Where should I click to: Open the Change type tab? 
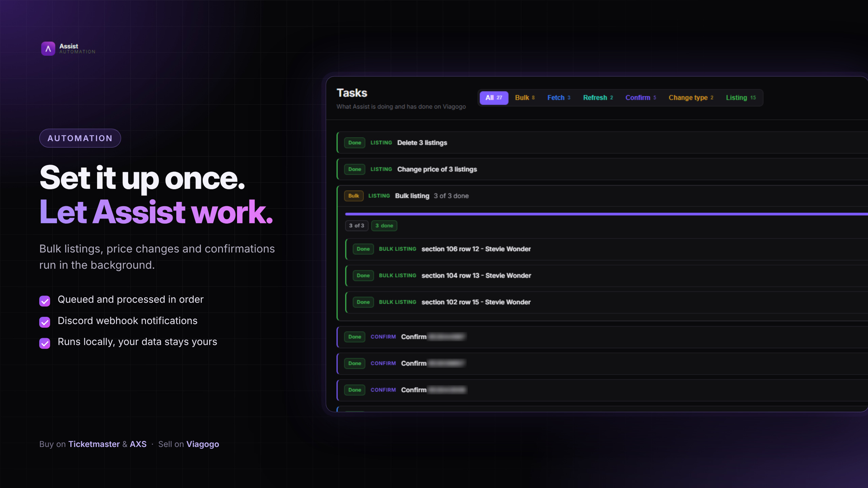691,98
